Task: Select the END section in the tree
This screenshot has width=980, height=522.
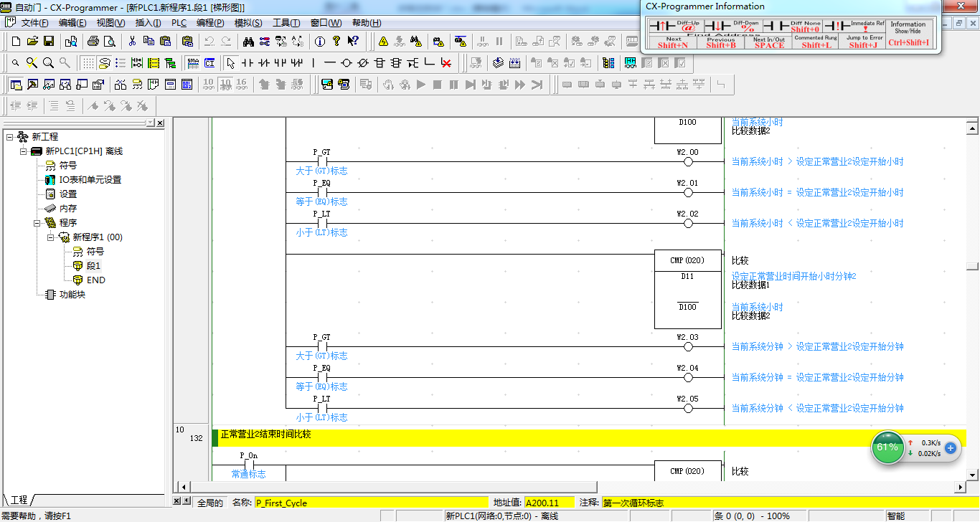Action: (x=96, y=280)
